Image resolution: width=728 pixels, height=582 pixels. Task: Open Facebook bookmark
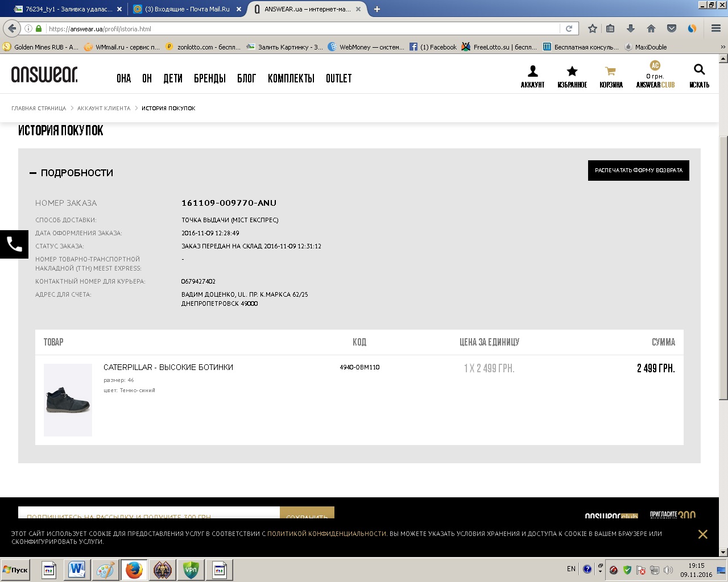pyautogui.click(x=433, y=47)
